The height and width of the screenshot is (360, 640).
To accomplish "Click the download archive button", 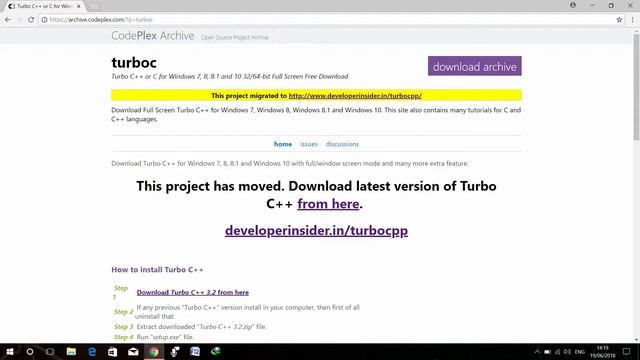I will (x=474, y=66).
